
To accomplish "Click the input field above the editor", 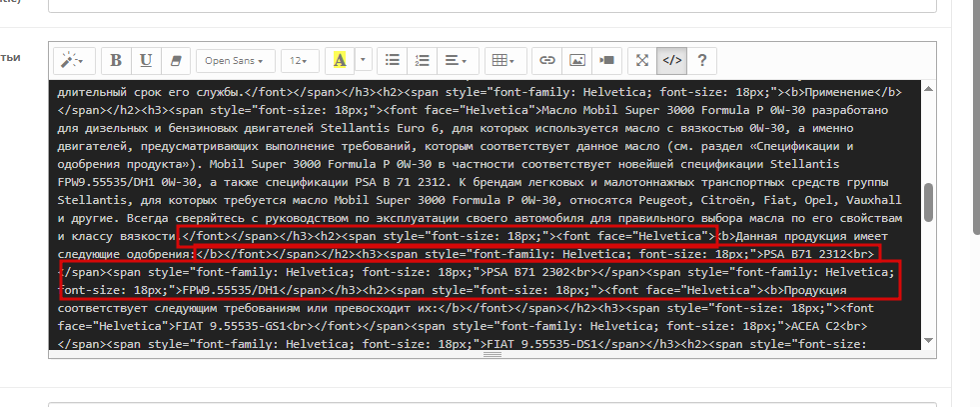I will tap(492, 6).
